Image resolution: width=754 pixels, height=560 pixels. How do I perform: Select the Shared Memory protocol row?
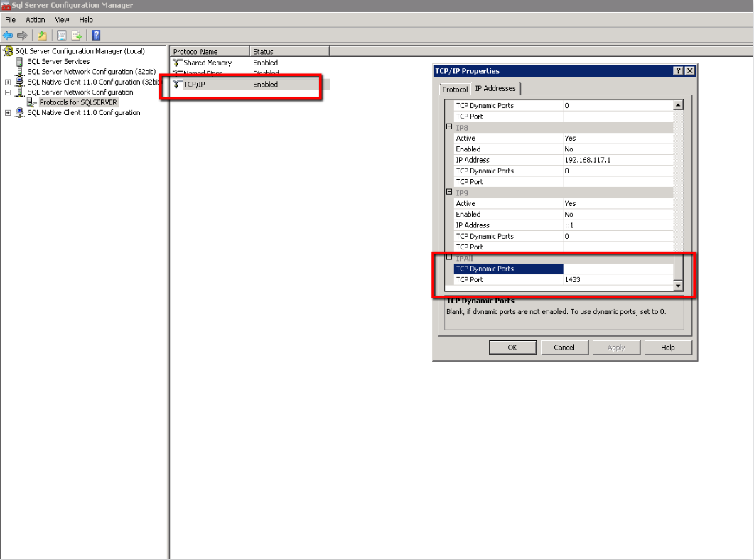click(x=207, y=63)
